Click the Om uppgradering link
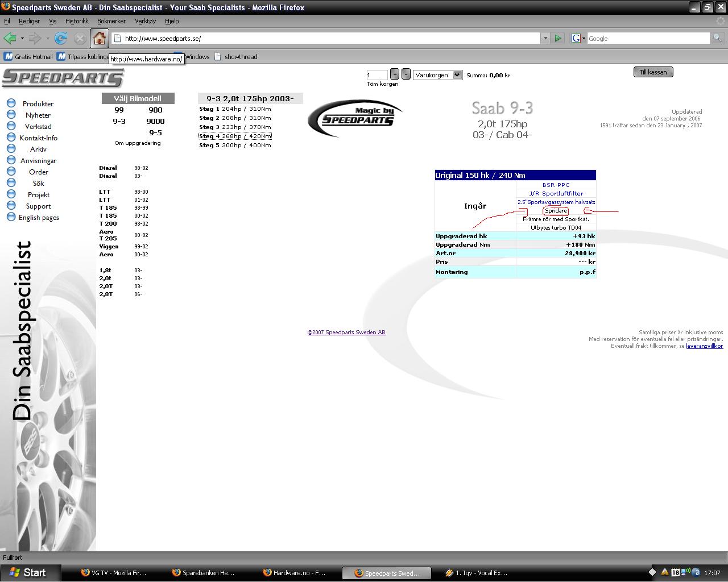728x582 pixels. point(138,143)
